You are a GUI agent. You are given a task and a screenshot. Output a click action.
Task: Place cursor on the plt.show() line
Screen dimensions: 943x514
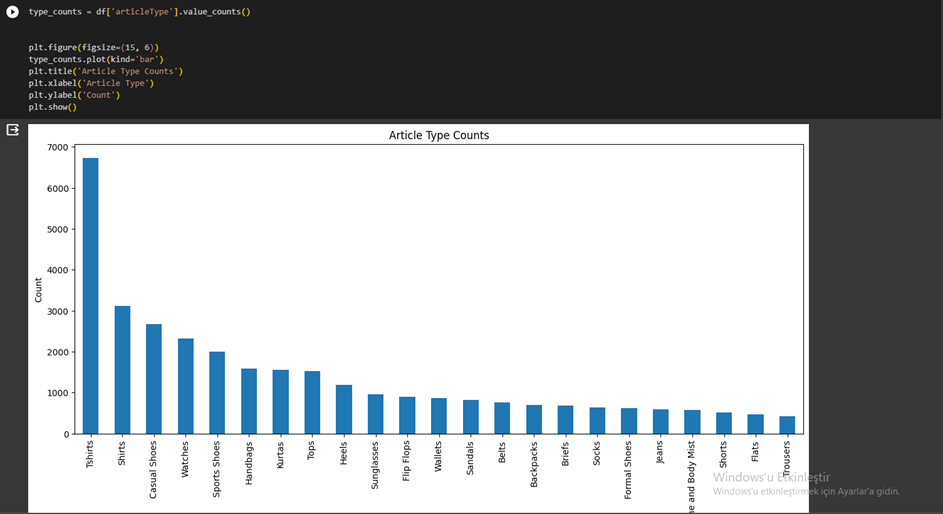[x=52, y=107]
